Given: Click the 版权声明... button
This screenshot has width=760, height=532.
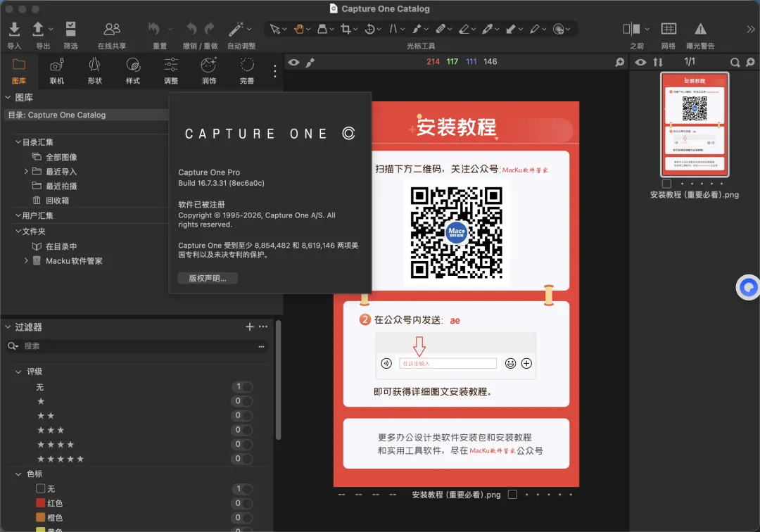Looking at the screenshot, I should pyautogui.click(x=208, y=278).
